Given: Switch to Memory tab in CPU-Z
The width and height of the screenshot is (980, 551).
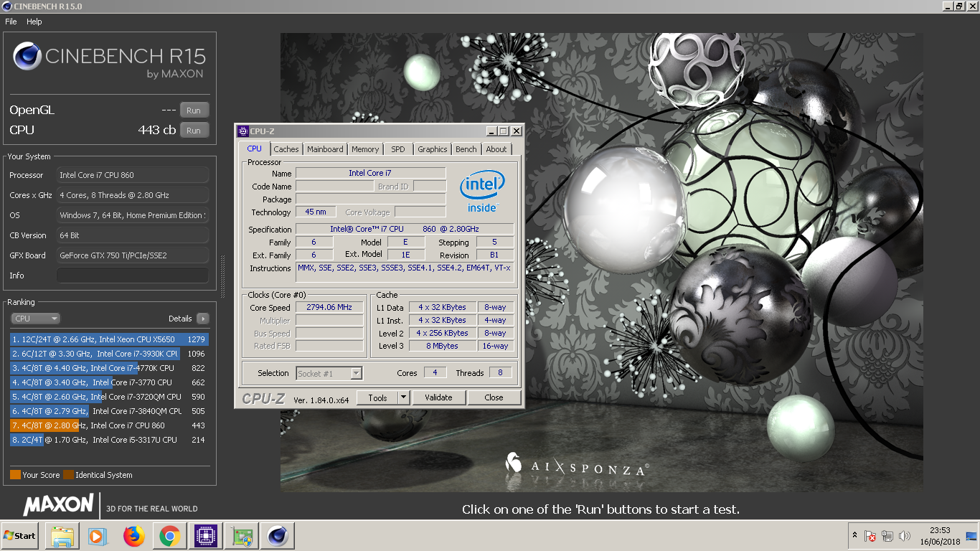Looking at the screenshot, I should click(x=365, y=149).
